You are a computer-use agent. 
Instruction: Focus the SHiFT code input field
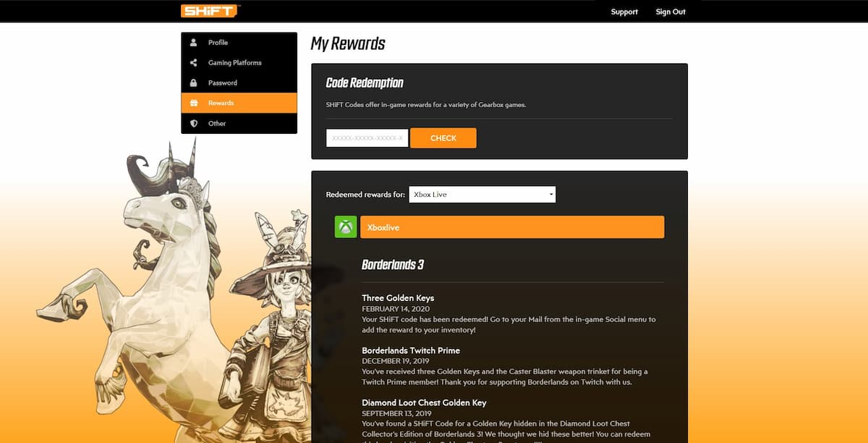pos(367,138)
